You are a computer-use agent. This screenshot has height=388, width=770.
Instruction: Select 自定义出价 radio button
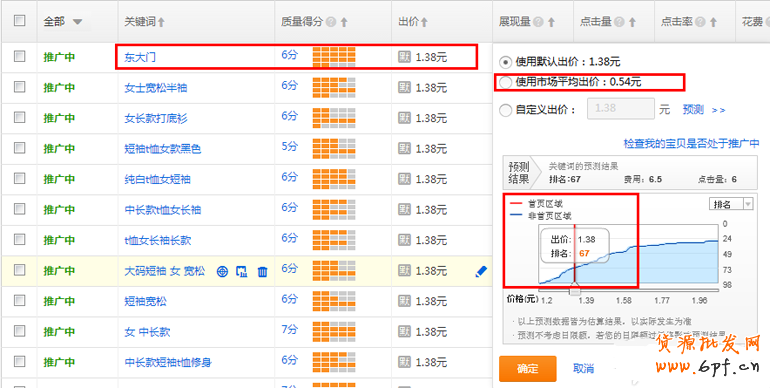505,110
